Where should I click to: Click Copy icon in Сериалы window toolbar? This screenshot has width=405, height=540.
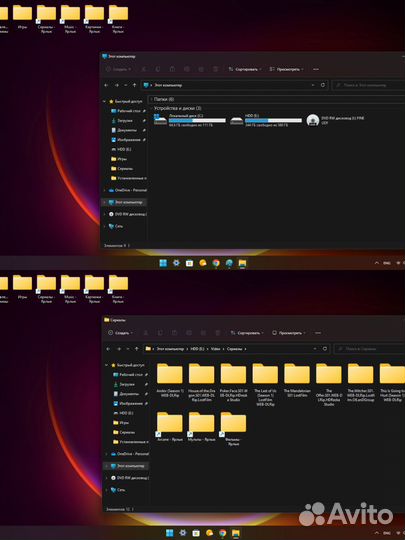pyautogui.click(x=160, y=333)
